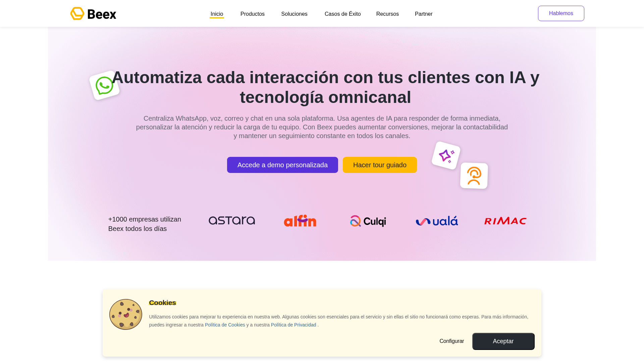Click Accede a demo personalizada button
Viewport: 644px width, 362px height.
(x=282, y=165)
